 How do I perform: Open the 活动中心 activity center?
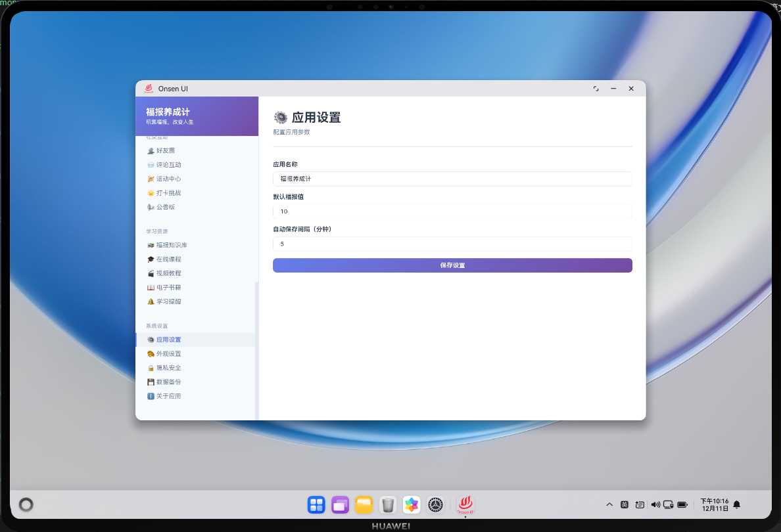[168, 179]
